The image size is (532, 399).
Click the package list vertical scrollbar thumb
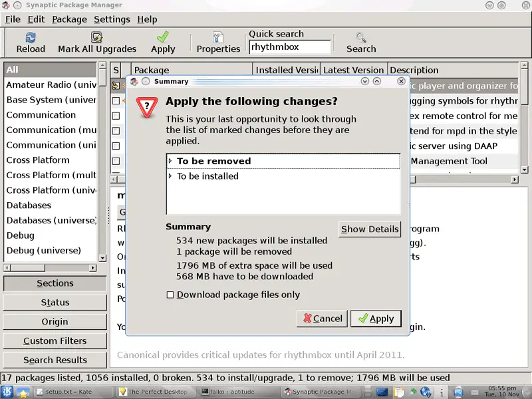tap(524, 87)
